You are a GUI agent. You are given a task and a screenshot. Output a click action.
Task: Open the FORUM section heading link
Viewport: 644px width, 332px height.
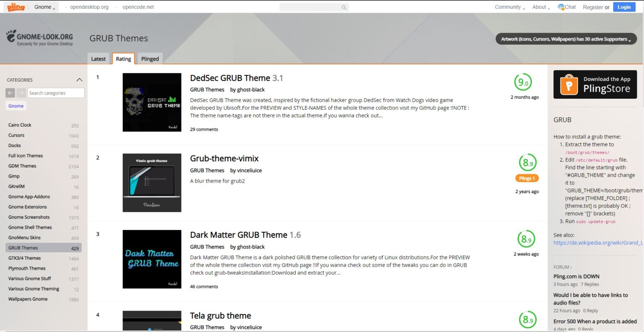562,267
